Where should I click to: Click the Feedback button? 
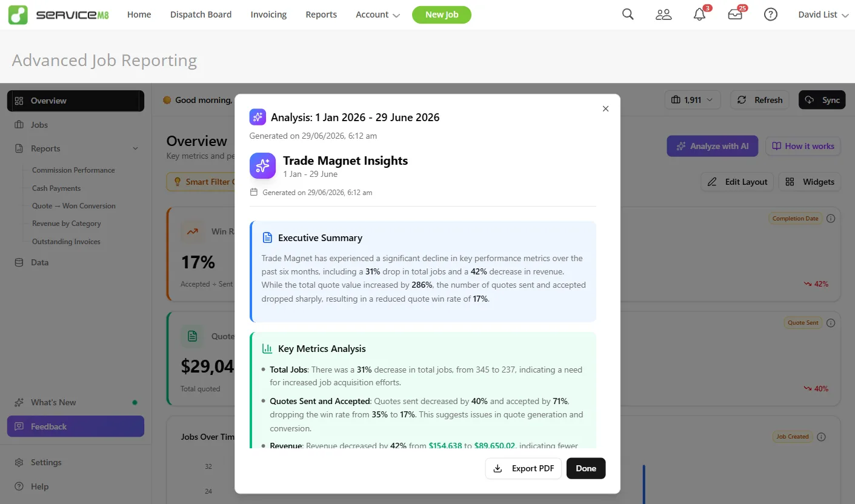[76, 426]
